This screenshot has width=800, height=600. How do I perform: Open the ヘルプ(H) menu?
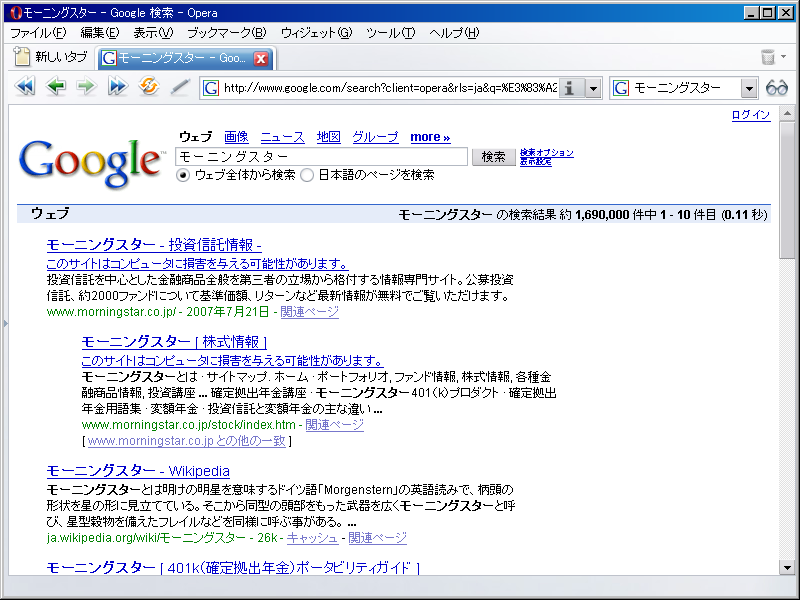coord(454,33)
